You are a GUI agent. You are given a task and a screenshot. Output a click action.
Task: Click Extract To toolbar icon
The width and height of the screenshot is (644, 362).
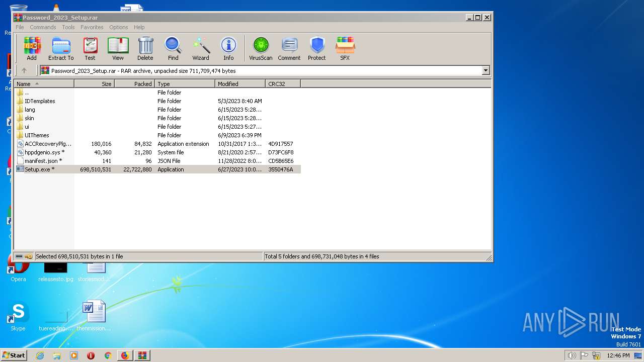click(x=61, y=49)
